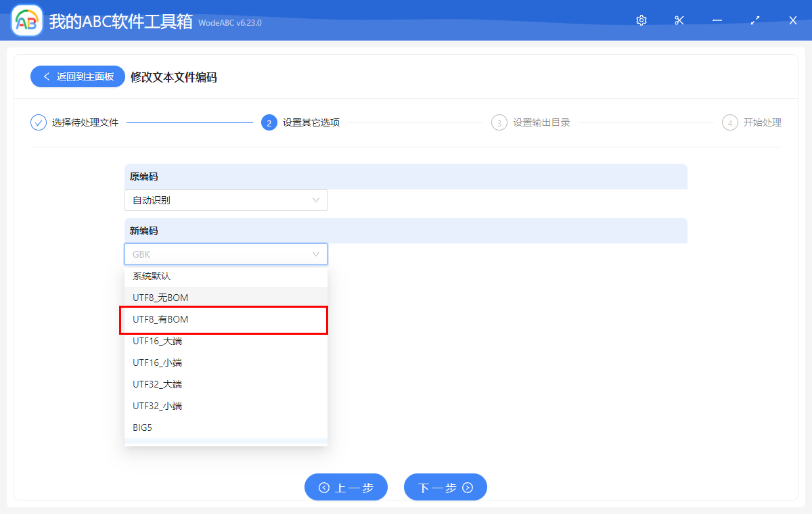The width and height of the screenshot is (812, 514).
Task: Open the settings gear in the title bar
Action: pos(641,20)
